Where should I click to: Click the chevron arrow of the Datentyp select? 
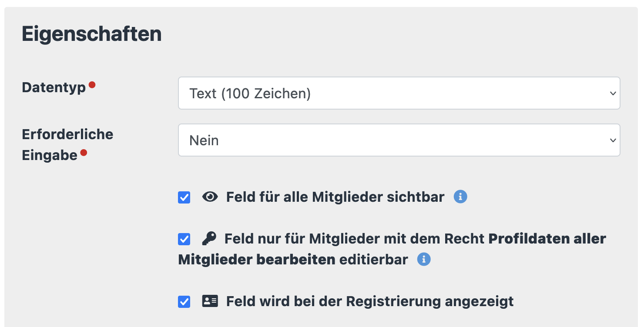coord(613,93)
